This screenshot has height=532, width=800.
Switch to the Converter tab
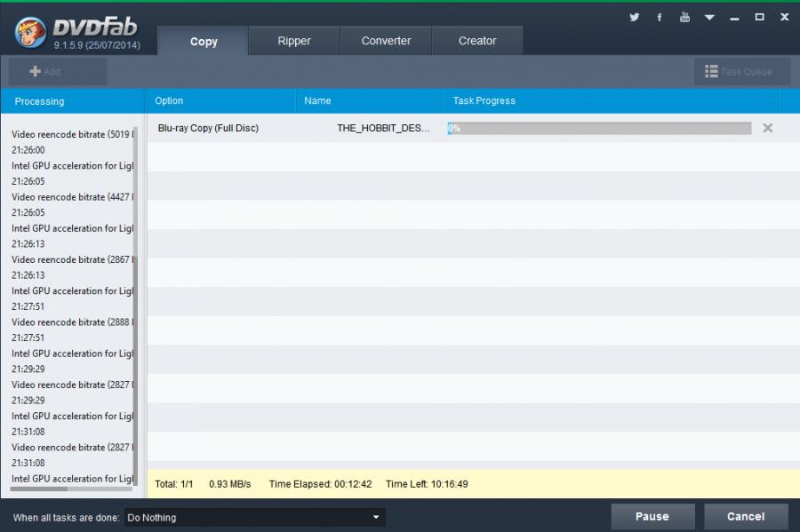(x=386, y=40)
